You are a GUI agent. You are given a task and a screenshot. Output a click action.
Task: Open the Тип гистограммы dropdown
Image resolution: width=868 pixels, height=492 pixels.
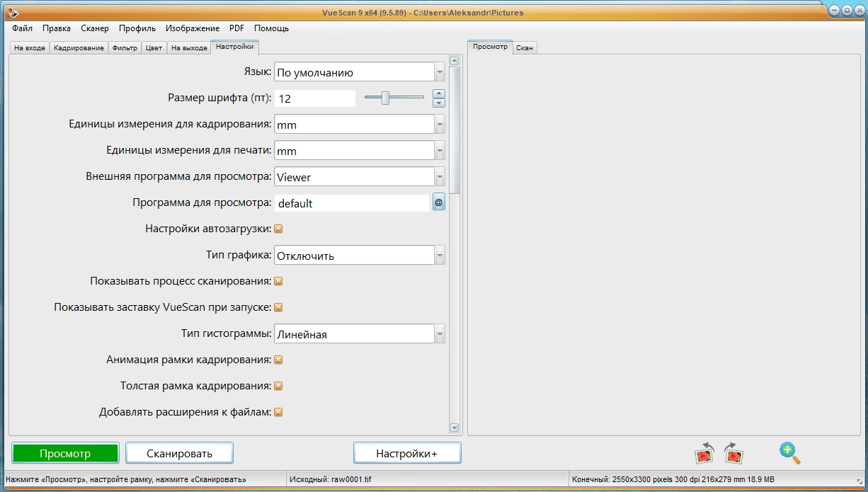pyautogui.click(x=360, y=334)
